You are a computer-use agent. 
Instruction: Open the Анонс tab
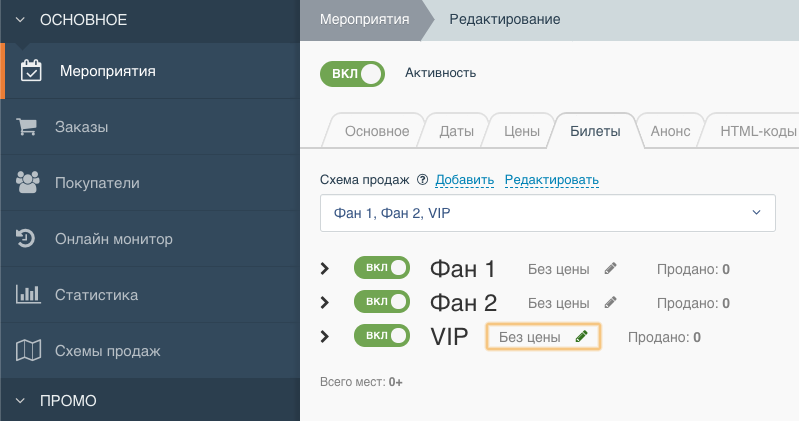[670, 131]
